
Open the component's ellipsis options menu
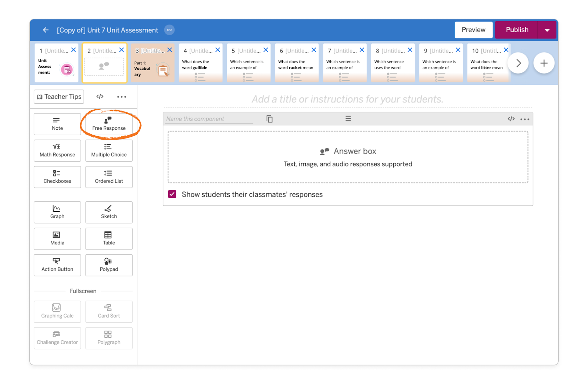(x=525, y=119)
